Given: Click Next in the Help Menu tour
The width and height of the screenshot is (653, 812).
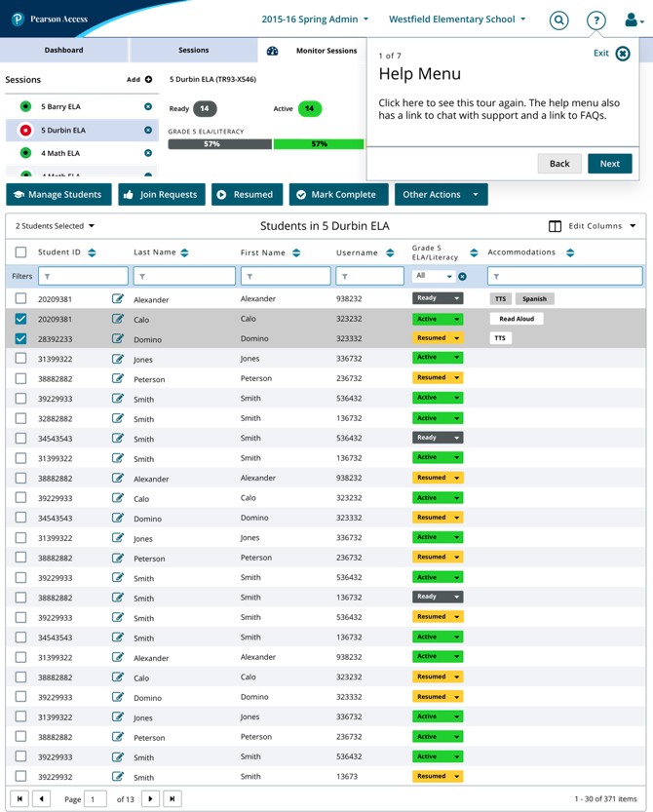Looking at the screenshot, I should click(x=609, y=164).
